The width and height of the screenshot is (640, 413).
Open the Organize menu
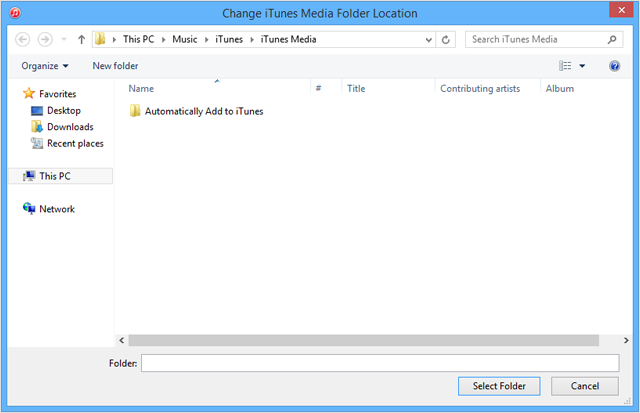(x=45, y=66)
